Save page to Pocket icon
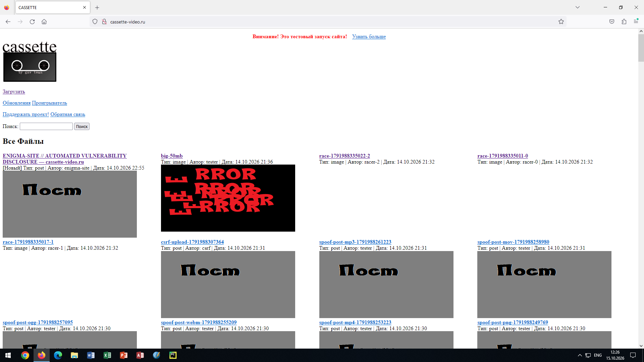 pyautogui.click(x=612, y=22)
